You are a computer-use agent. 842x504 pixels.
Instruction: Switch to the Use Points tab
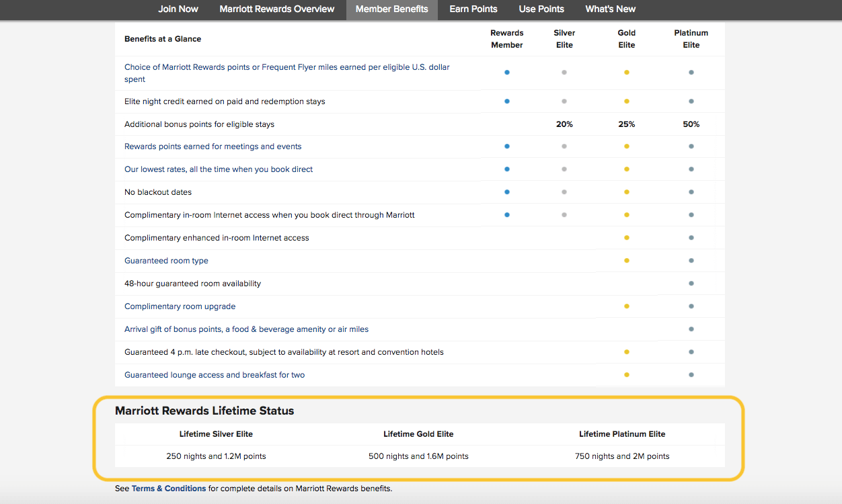pyautogui.click(x=541, y=9)
